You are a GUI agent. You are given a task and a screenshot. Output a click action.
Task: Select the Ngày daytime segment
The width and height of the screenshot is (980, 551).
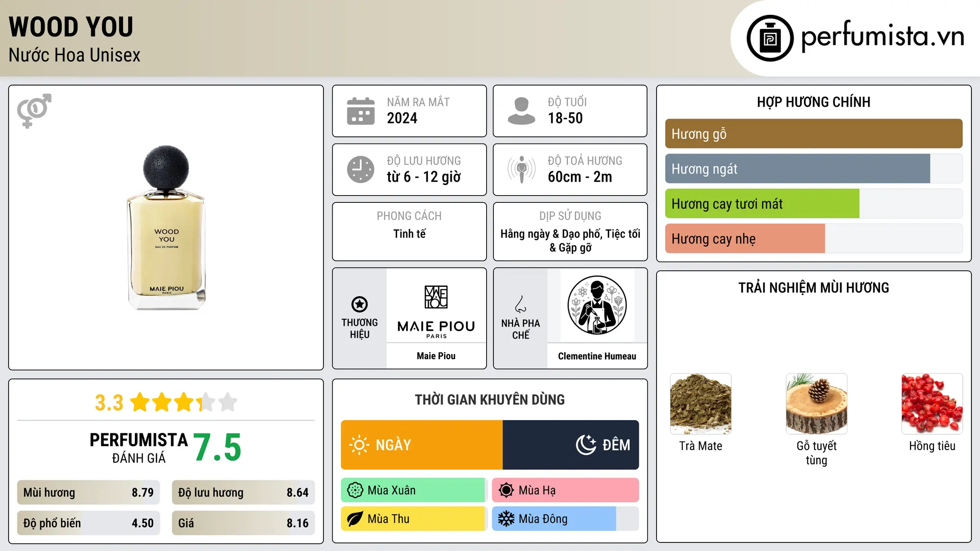pos(422,445)
